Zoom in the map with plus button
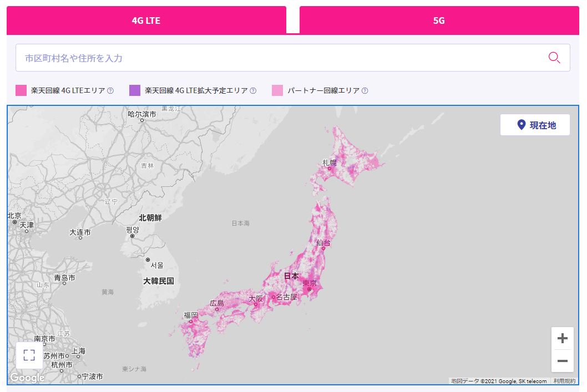Image resolution: width=587 pixels, height=392 pixels. (x=562, y=339)
